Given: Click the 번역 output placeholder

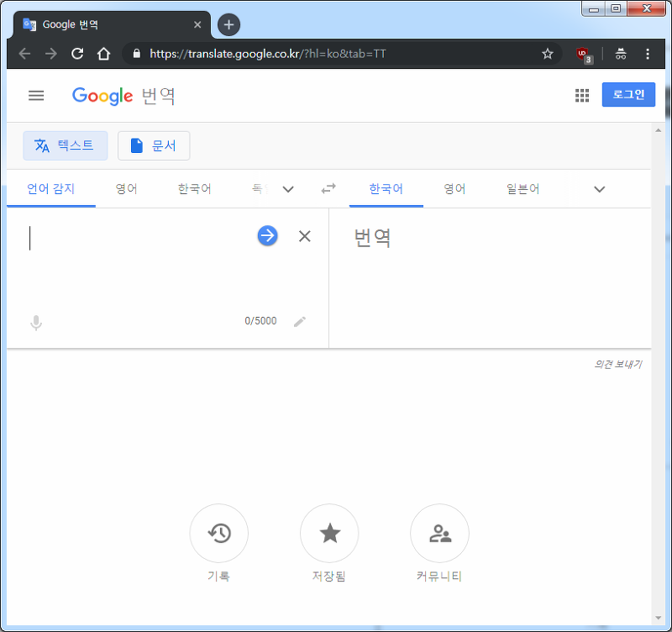Looking at the screenshot, I should click(372, 238).
